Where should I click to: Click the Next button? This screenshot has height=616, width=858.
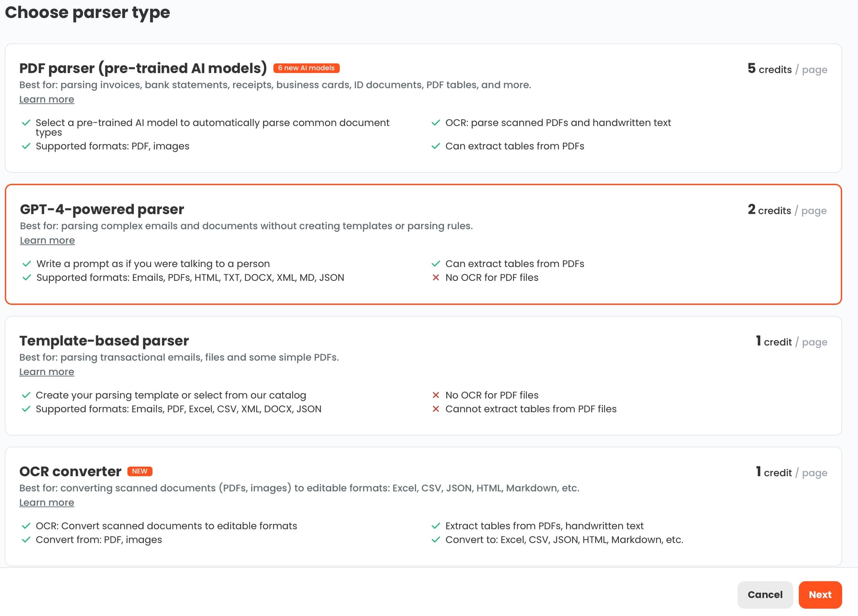(820, 595)
